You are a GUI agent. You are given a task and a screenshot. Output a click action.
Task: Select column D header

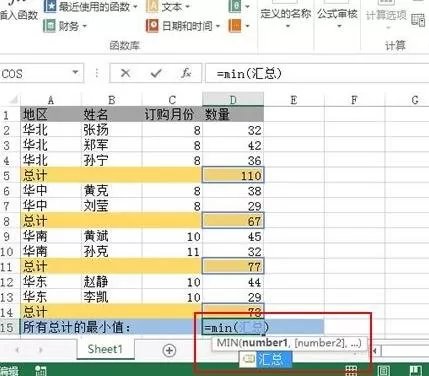[233, 100]
